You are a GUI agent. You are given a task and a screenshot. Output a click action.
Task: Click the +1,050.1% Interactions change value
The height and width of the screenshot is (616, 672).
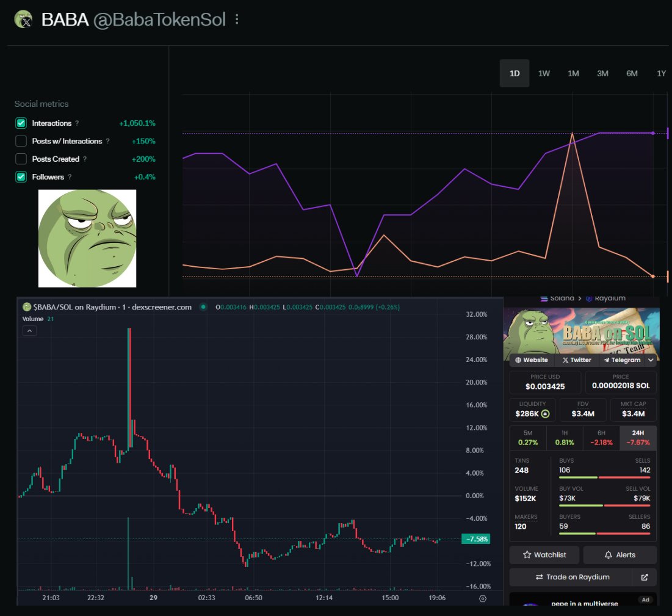pyautogui.click(x=137, y=123)
